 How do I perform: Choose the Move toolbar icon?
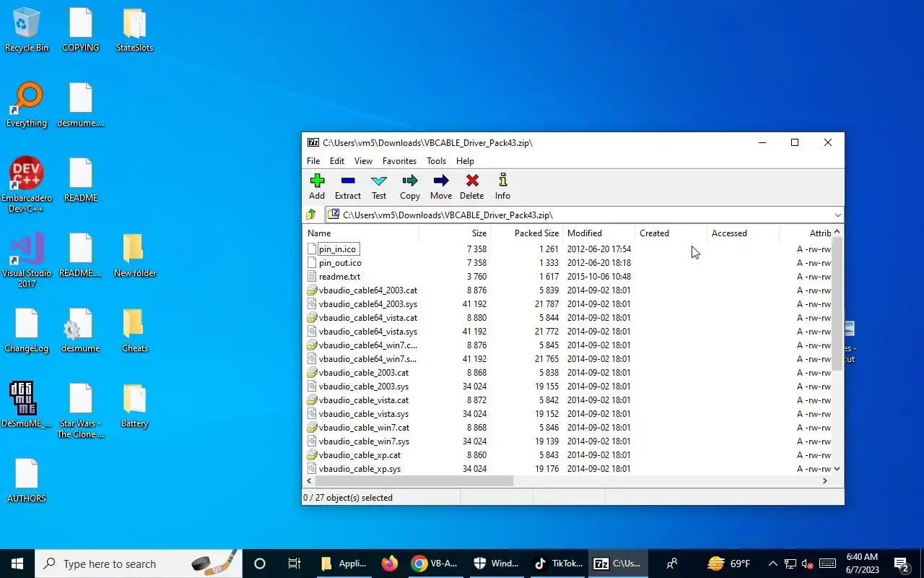coord(441,186)
